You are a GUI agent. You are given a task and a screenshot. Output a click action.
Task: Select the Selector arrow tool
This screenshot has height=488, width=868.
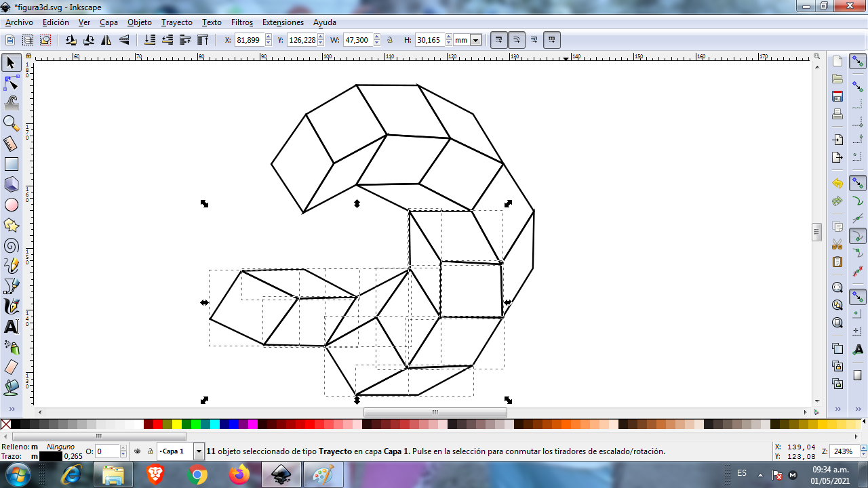click(x=11, y=63)
